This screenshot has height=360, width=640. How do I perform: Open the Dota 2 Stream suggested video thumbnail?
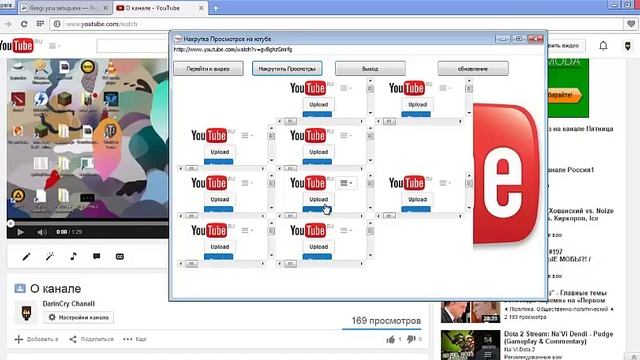pos(470,345)
